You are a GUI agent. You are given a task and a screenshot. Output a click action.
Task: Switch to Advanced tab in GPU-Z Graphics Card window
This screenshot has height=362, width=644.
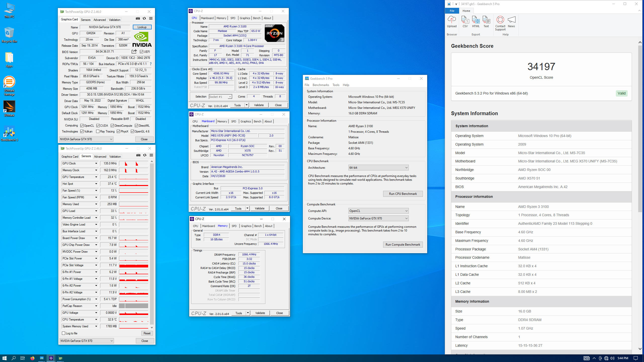(100, 20)
